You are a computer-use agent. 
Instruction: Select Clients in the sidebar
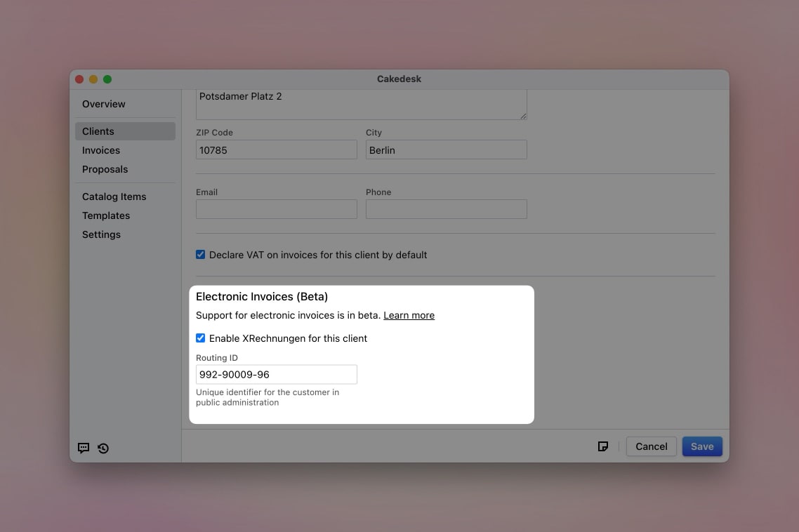pyautogui.click(x=98, y=131)
